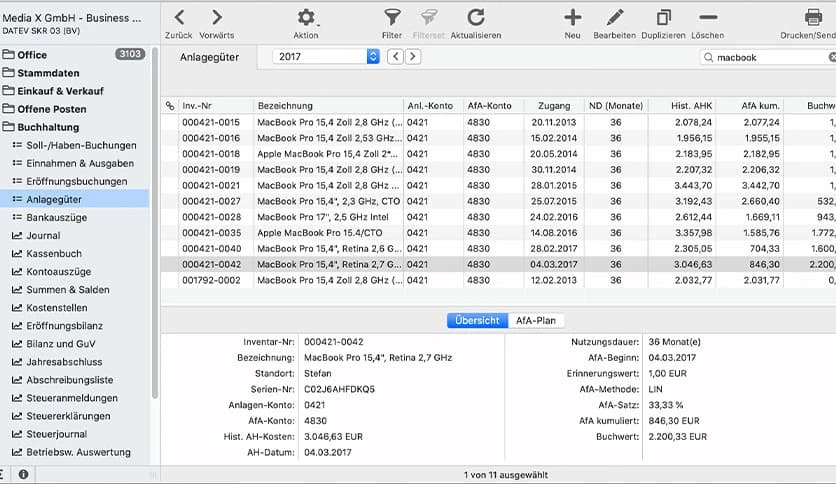Click the sidebar vertical scrollbar
The height and width of the screenshot is (484, 836).
(x=155, y=223)
